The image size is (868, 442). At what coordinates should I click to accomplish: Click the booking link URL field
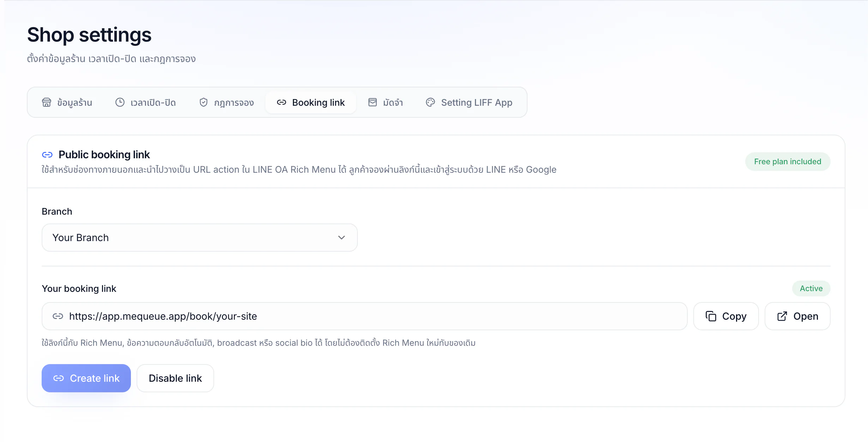(364, 316)
